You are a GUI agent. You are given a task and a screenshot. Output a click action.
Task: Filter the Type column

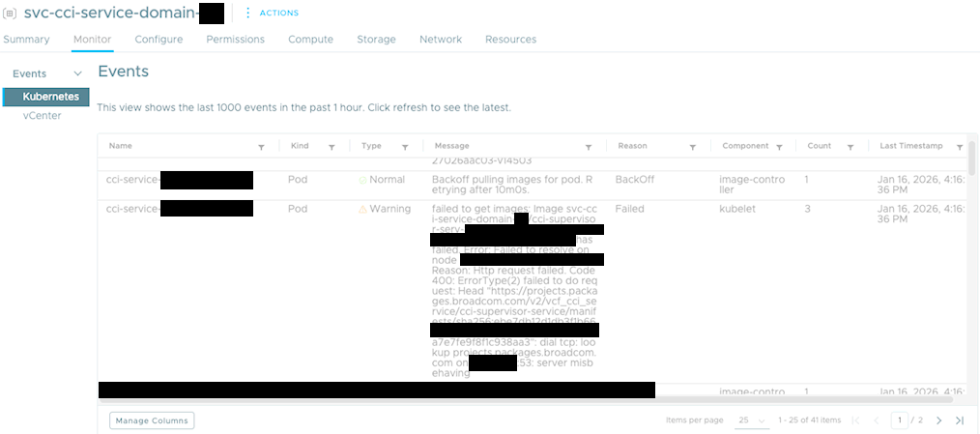(x=405, y=147)
